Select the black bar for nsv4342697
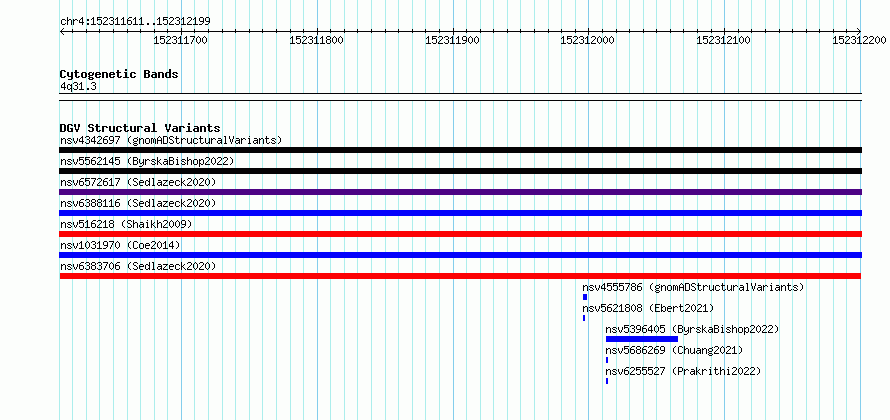The image size is (890, 420). click(460, 150)
